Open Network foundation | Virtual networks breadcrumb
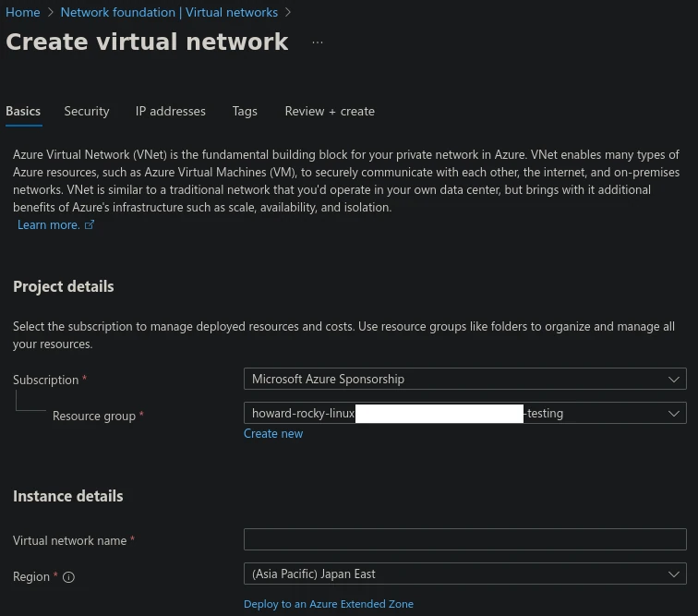 click(x=169, y=13)
